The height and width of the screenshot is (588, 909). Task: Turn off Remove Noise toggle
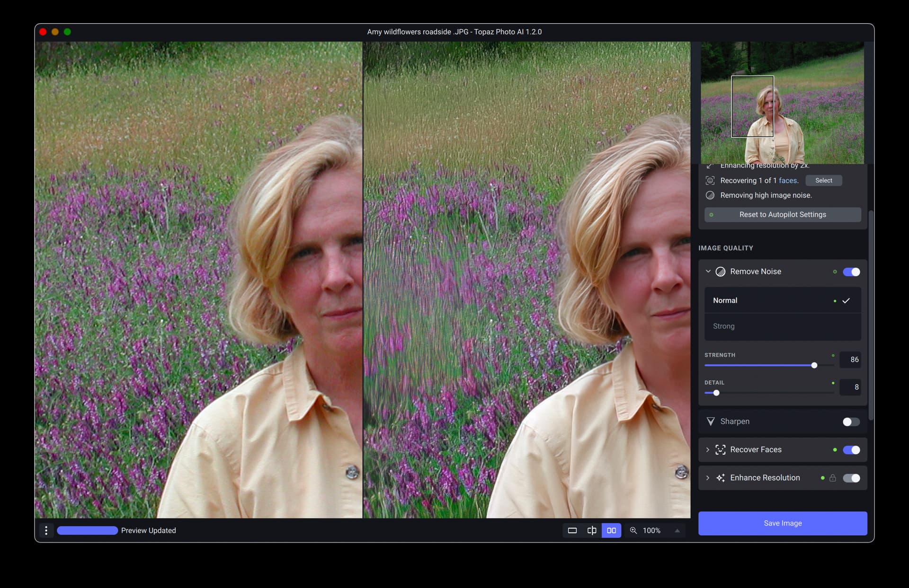851,272
